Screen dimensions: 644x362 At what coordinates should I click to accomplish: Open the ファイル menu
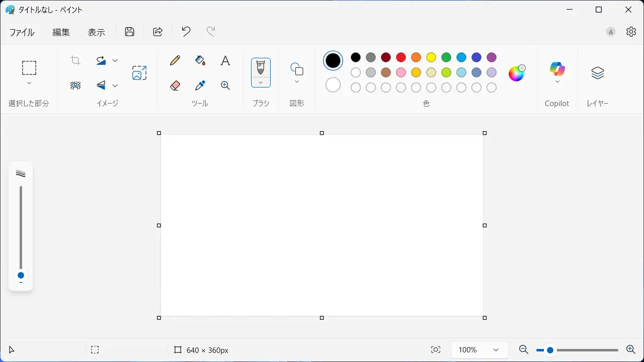pos(22,32)
